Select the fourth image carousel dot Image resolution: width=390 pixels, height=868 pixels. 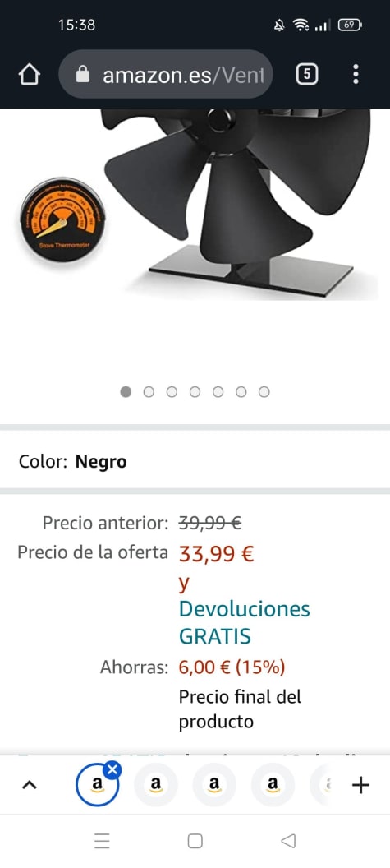pos(195,392)
